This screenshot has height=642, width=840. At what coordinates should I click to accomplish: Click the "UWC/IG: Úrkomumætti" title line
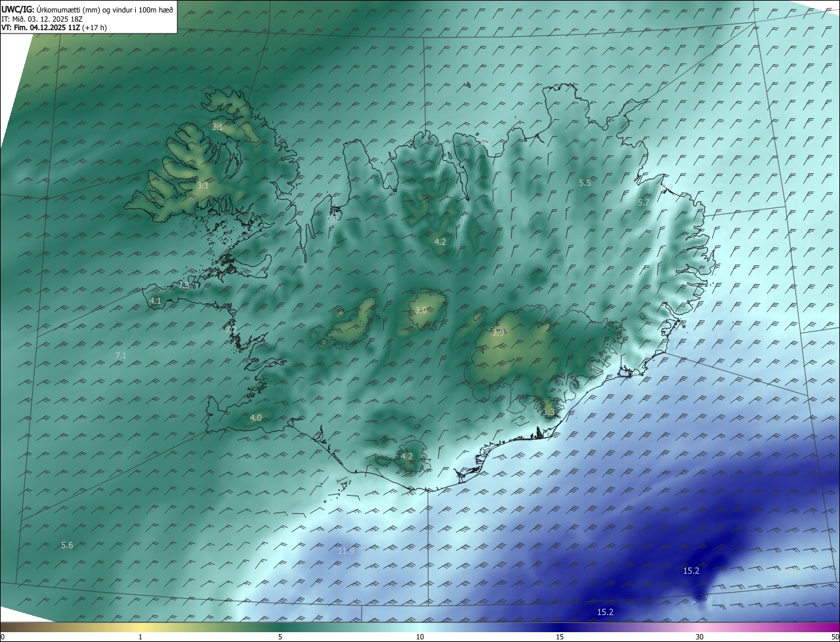(87, 9)
